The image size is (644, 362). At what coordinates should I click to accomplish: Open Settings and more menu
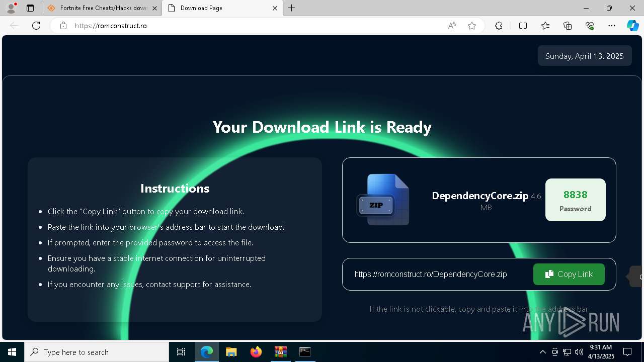(612, 26)
